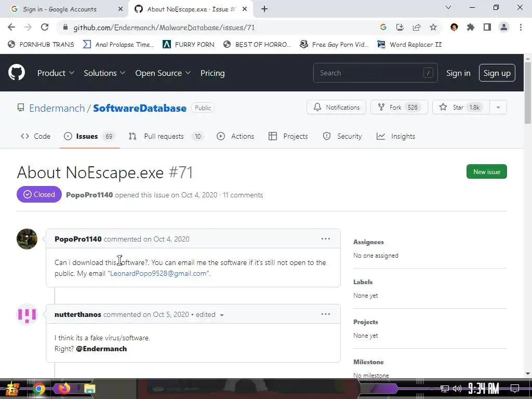The height and width of the screenshot is (399, 532).
Task: Open Chrome three-dot menu
Action: 521,27
